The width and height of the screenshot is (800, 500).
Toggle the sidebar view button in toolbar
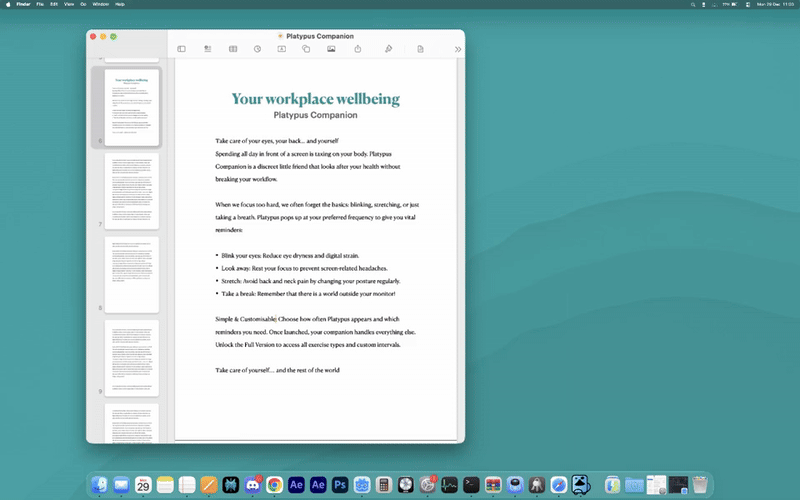pyautogui.click(x=181, y=49)
